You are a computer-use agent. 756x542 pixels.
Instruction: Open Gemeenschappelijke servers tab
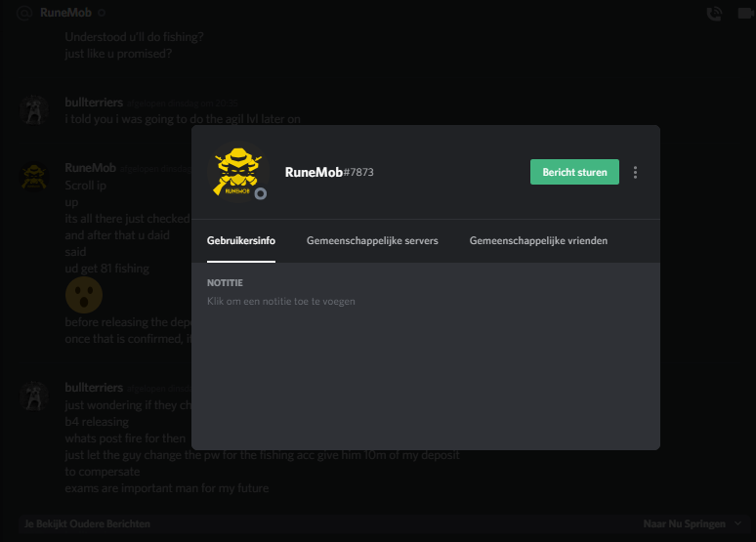(x=372, y=240)
